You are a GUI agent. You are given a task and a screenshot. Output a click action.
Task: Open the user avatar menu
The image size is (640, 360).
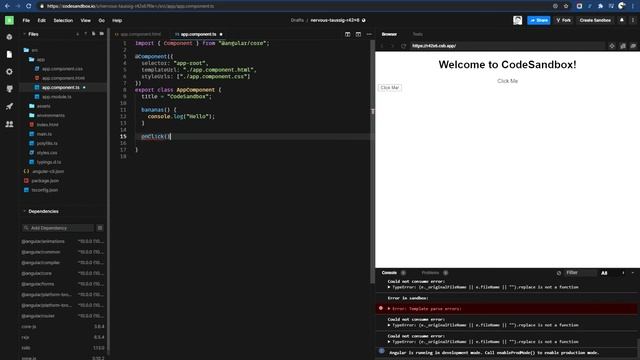coord(518,20)
